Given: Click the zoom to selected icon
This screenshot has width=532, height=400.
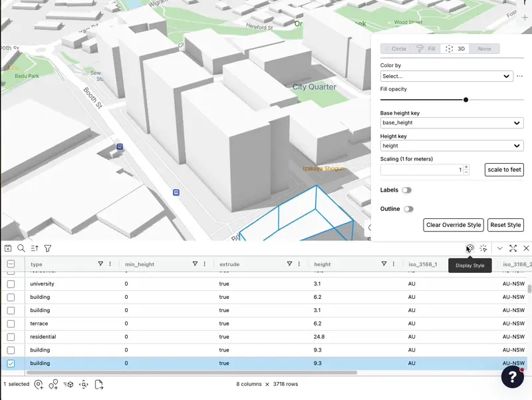Looking at the screenshot, I should pyautogui.click(x=84, y=385).
